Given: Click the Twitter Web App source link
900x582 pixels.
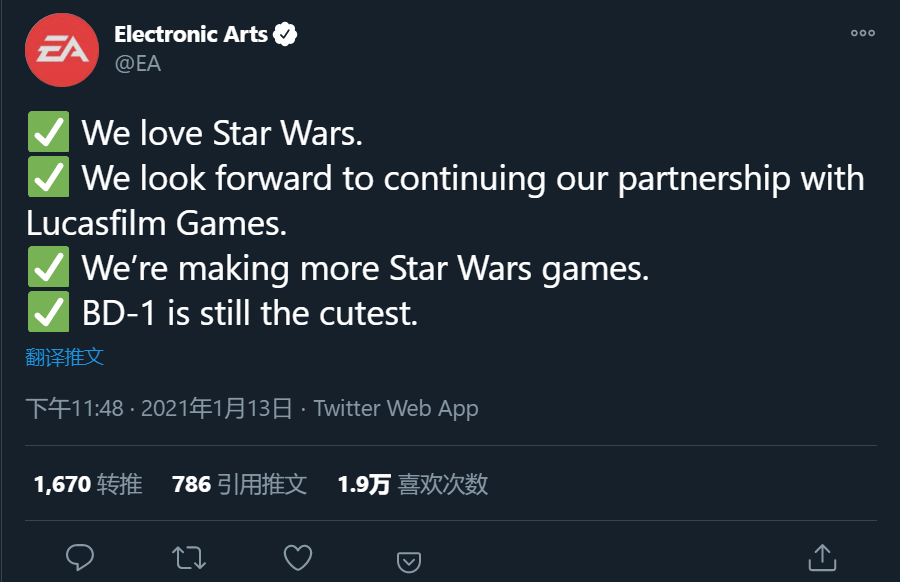Looking at the screenshot, I should pyautogui.click(x=396, y=408).
